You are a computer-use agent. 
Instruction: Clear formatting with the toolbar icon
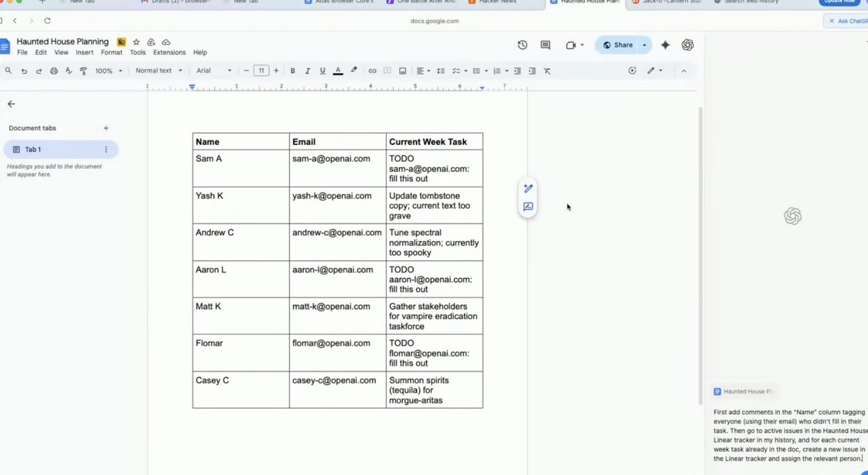(546, 70)
